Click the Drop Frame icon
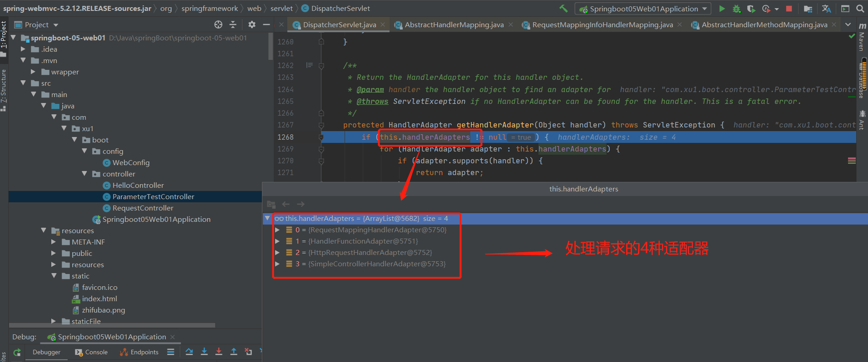The height and width of the screenshot is (362, 868). [248, 352]
